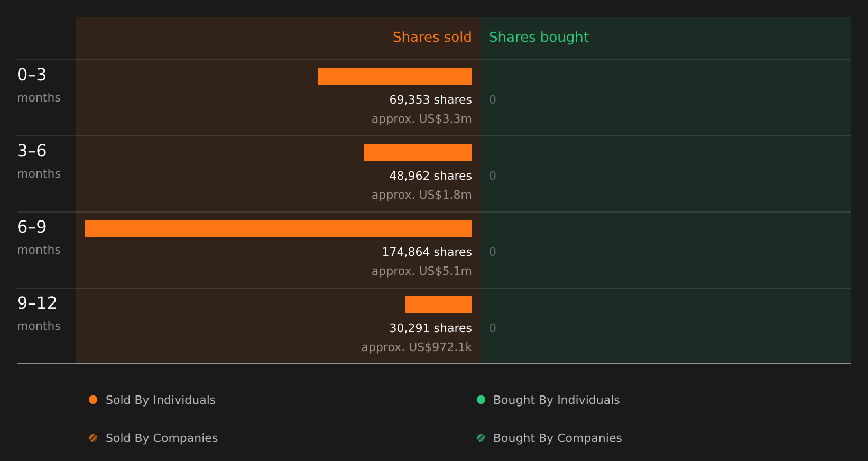Click the striped Sold By Companies legend icon
Screen dimensions: 868x461
[93, 438]
